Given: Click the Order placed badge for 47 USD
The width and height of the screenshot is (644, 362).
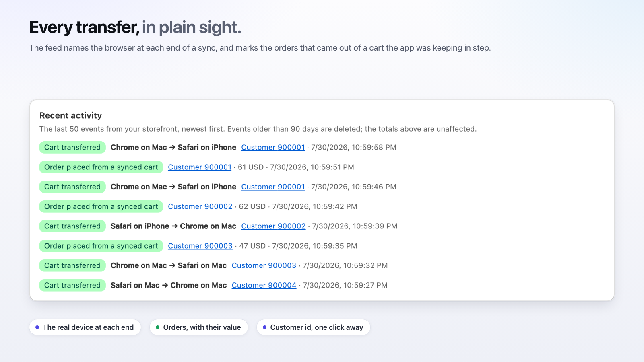Looking at the screenshot, I should pyautogui.click(x=101, y=246).
